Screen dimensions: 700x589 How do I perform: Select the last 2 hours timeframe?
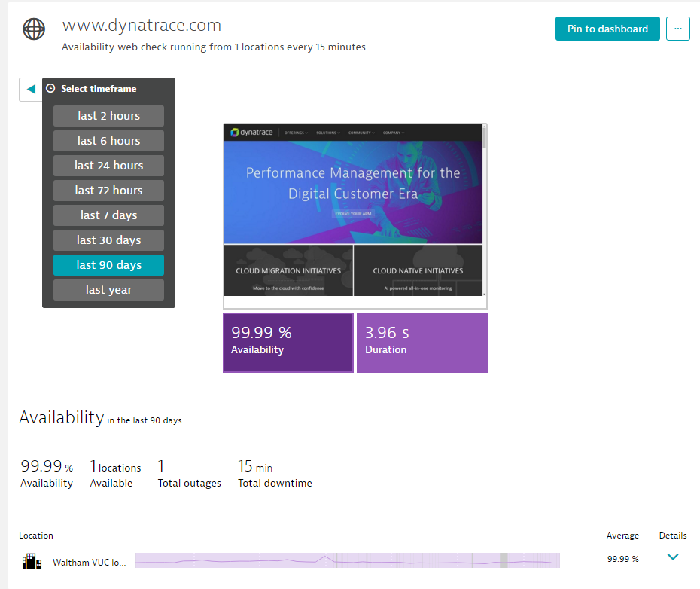click(x=108, y=116)
